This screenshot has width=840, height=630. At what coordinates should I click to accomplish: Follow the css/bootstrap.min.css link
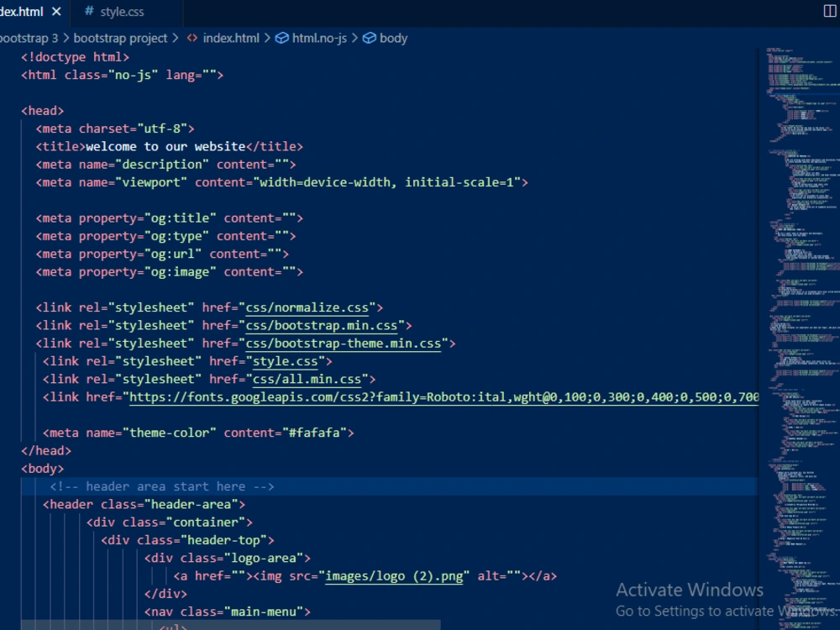pyautogui.click(x=322, y=326)
